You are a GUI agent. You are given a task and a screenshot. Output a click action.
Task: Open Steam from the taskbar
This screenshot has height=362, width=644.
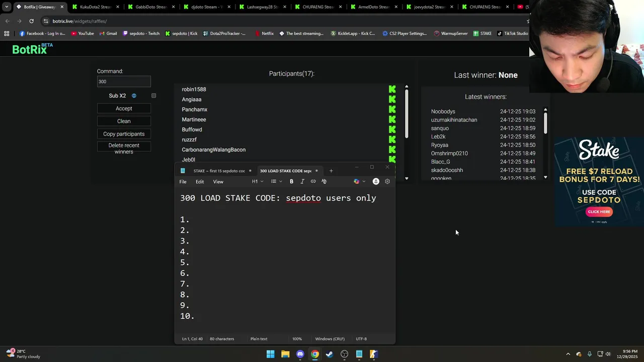330,354
